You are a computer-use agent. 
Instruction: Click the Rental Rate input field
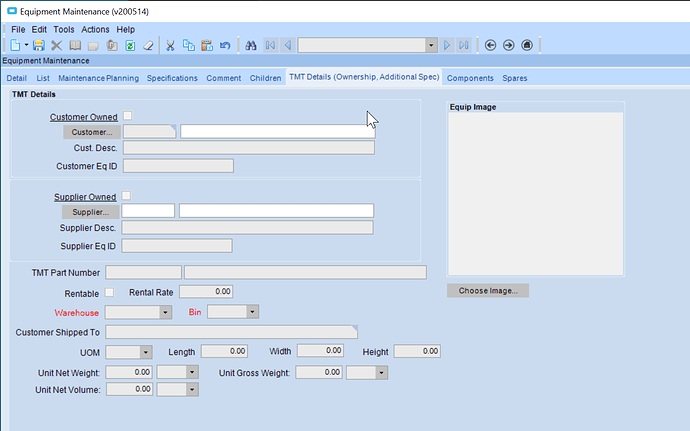206,292
